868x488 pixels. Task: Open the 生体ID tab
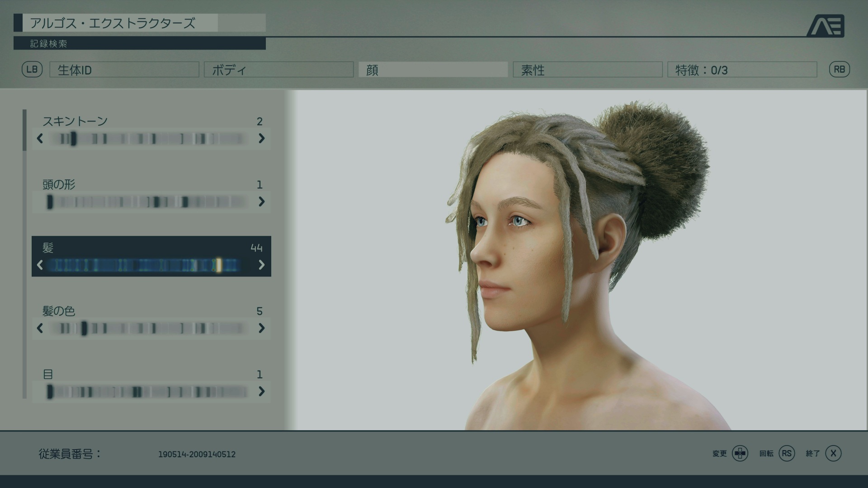[x=124, y=70]
